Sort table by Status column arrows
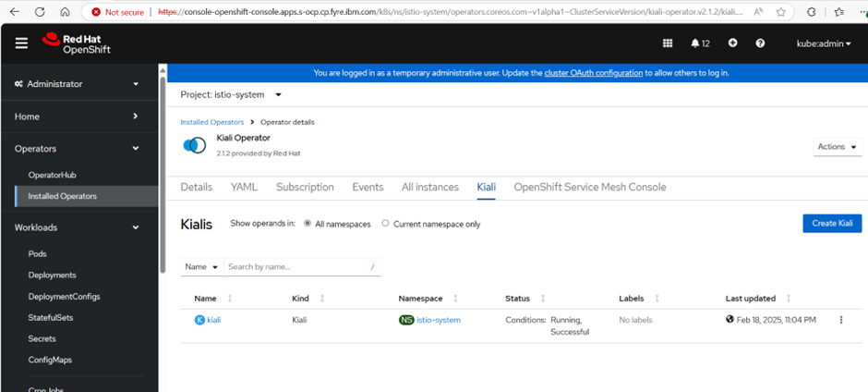Screen dimensions: 868x392 543,299
